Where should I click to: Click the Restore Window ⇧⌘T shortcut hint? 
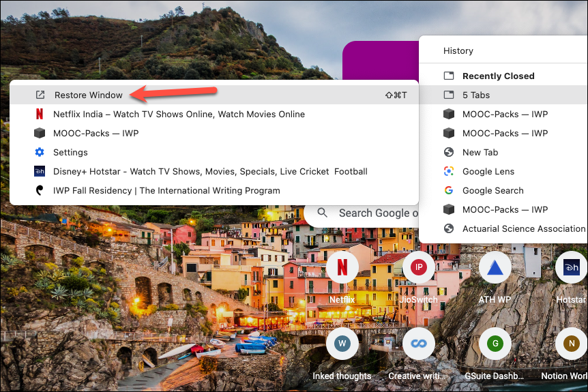pyautogui.click(x=396, y=95)
